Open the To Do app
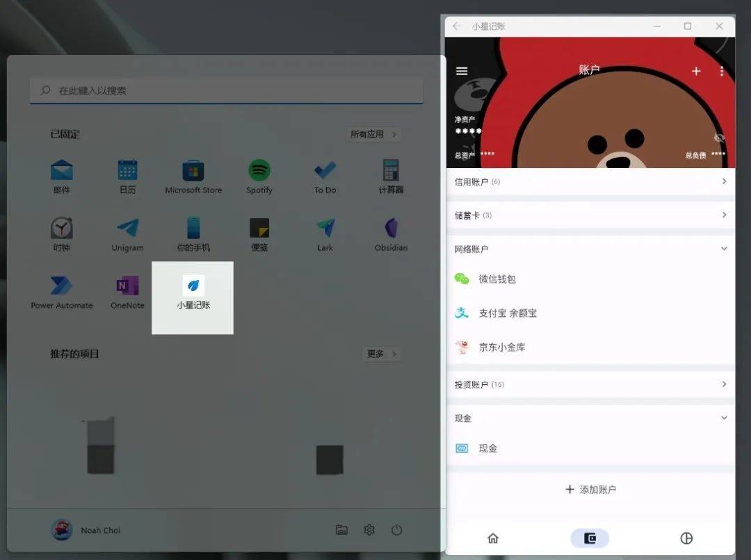 (325, 176)
